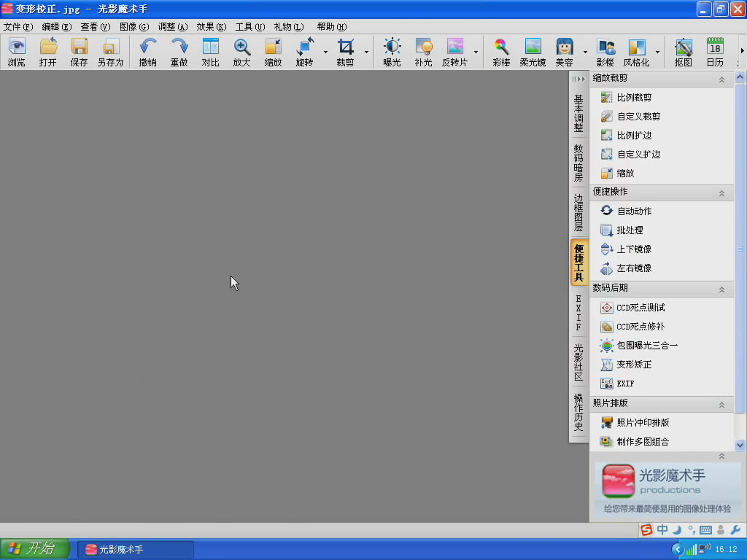This screenshot has width=747, height=560.
Task: Open 照片冲印排版 layout tool
Action: (635, 422)
